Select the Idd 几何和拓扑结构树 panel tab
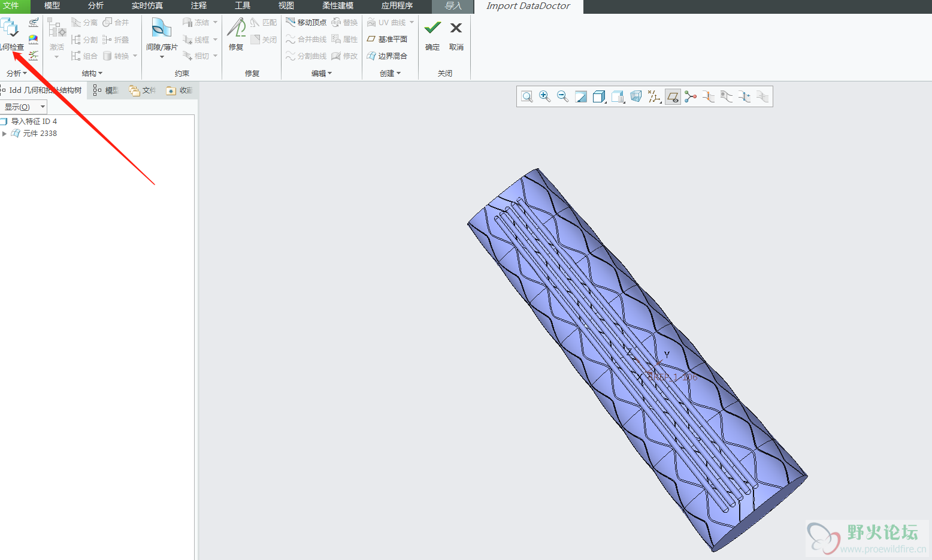The image size is (932, 560). pyautogui.click(x=42, y=90)
